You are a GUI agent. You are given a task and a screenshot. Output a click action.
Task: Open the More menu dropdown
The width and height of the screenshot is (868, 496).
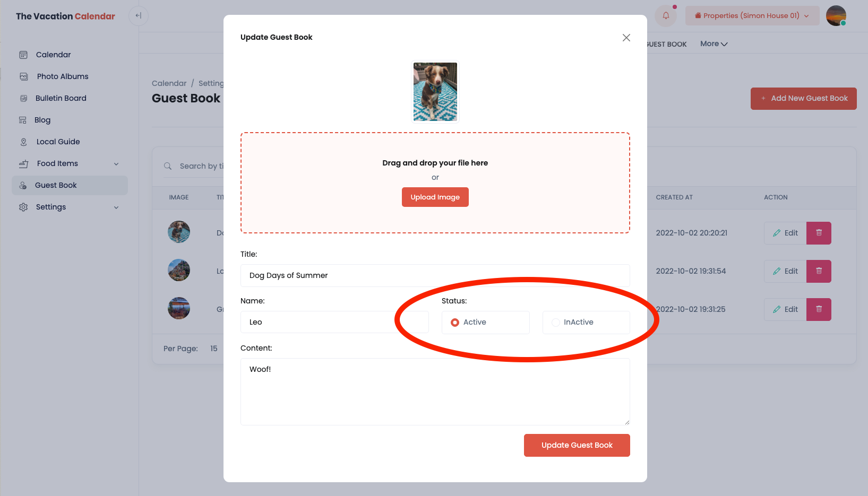click(x=714, y=44)
